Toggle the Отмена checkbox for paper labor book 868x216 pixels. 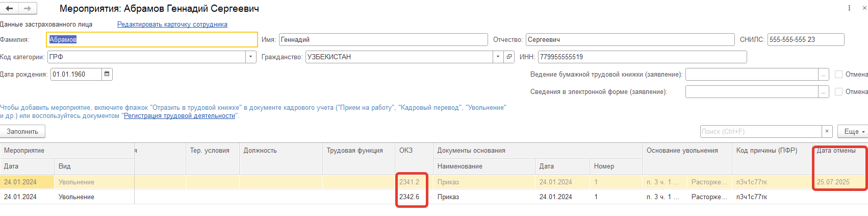tap(838, 75)
